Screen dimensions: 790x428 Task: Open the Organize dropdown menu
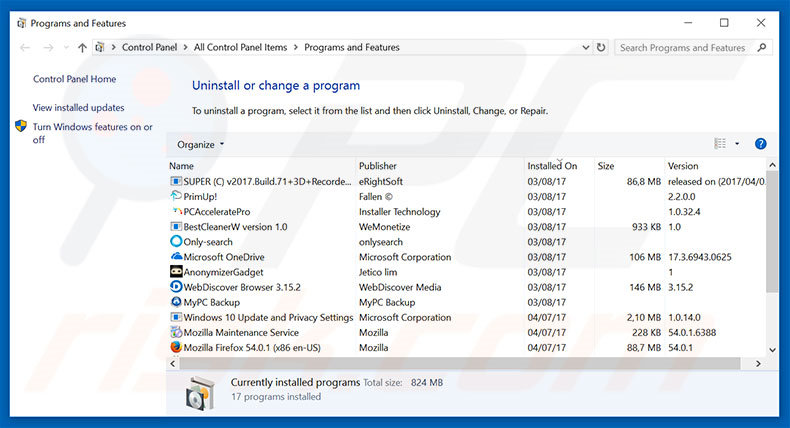click(x=200, y=145)
